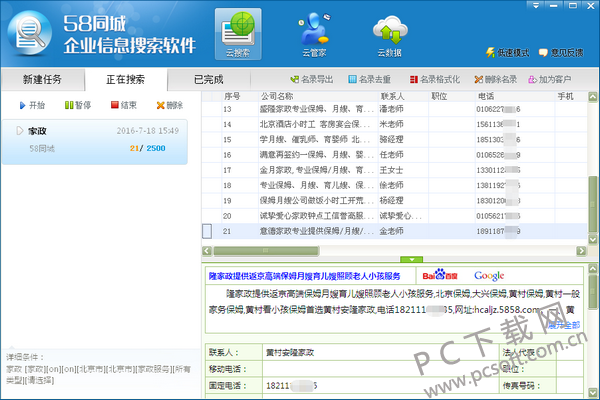Click the 58同城 magnifier logo
Screen dimensions: 600x400
click(30, 33)
